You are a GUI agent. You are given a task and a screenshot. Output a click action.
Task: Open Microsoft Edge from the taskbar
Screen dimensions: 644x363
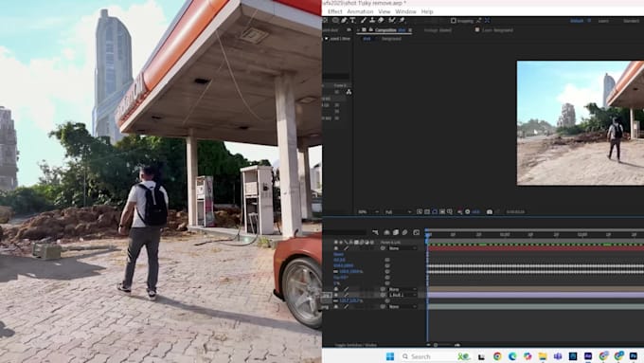512,356
